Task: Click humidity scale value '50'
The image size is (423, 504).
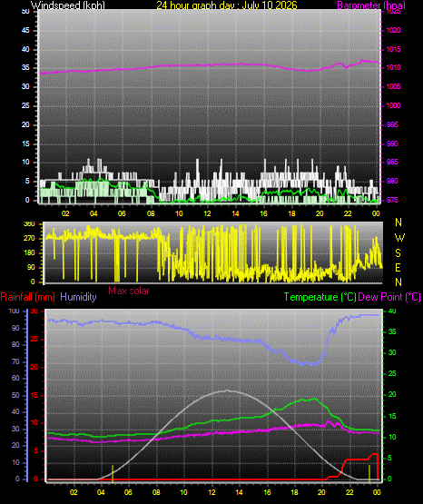Action: pos(15,395)
